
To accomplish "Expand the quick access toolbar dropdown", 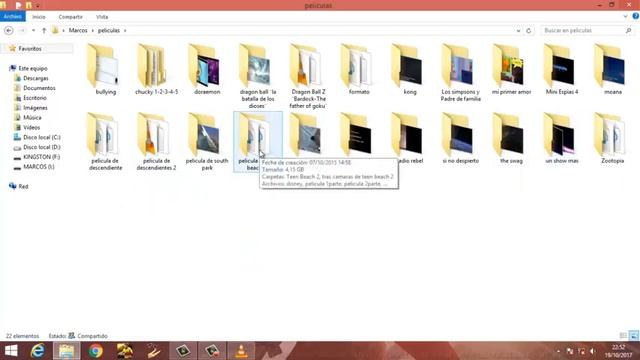I will coord(38,6).
